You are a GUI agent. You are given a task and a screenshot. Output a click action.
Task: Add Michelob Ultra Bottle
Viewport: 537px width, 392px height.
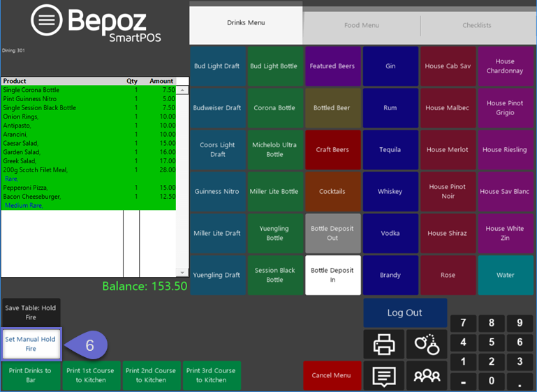click(275, 149)
